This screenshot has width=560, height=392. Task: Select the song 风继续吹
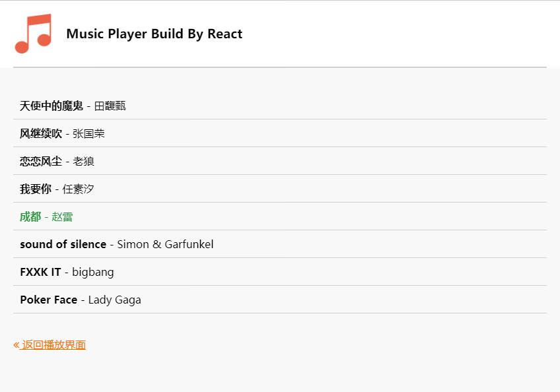coord(41,133)
